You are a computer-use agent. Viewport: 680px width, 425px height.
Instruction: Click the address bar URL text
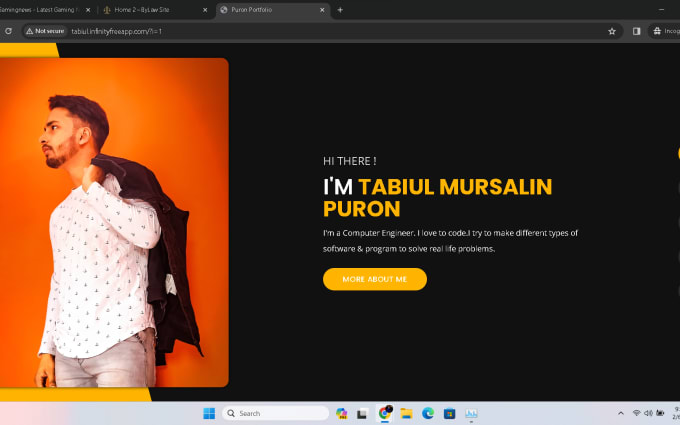116,31
